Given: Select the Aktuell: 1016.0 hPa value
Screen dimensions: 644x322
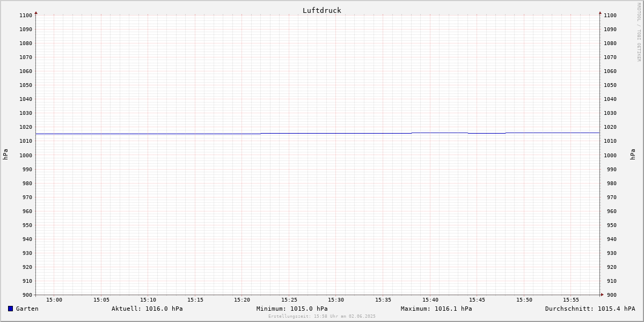Looking at the screenshot, I should point(147,309).
